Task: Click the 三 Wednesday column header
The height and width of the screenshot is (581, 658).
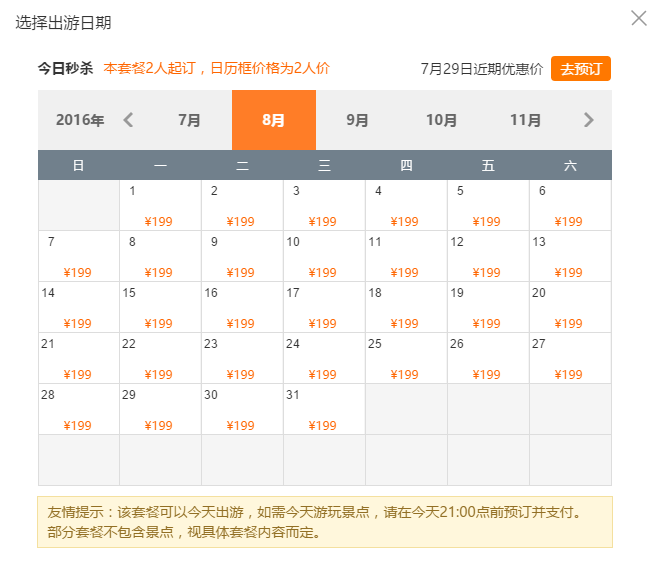Action: coord(324,165)
